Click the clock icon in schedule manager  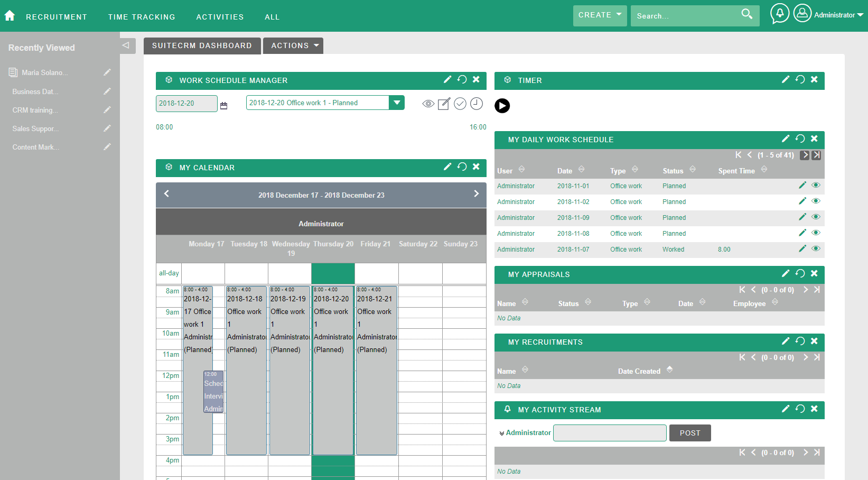pos(477,104)
